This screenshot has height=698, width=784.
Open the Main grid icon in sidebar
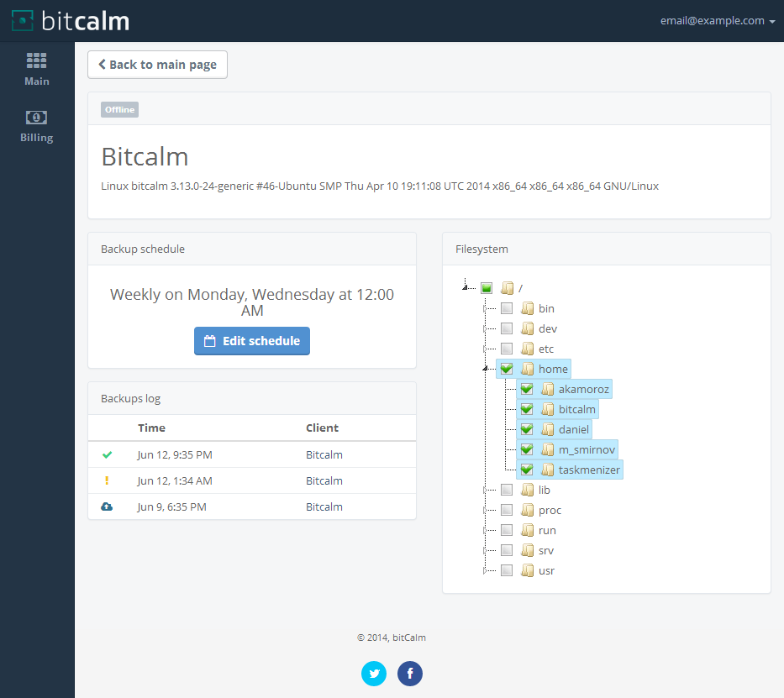tap(36, 60)
